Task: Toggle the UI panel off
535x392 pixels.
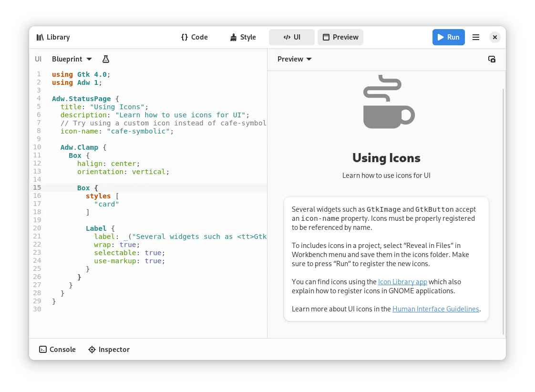Action: (x=292, y=37)
